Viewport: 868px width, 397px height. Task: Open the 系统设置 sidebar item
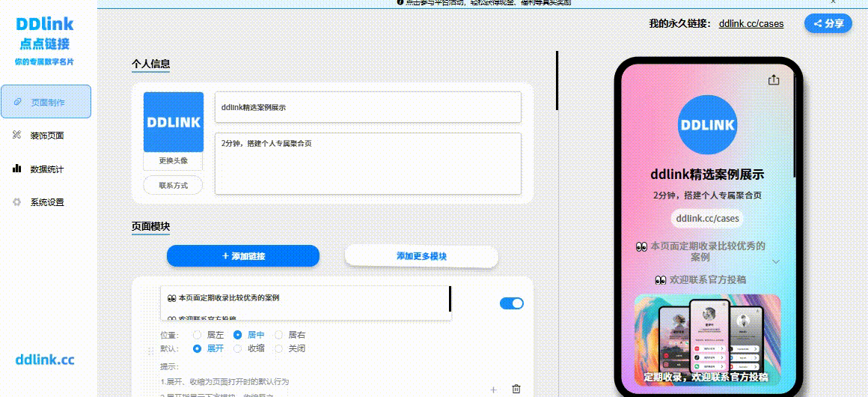46,202
